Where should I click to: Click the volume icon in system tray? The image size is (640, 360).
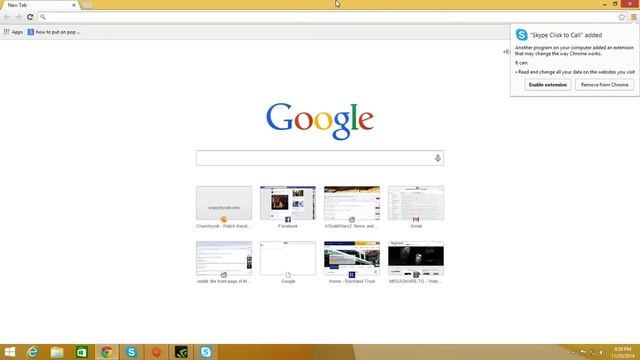pos(602,352)
